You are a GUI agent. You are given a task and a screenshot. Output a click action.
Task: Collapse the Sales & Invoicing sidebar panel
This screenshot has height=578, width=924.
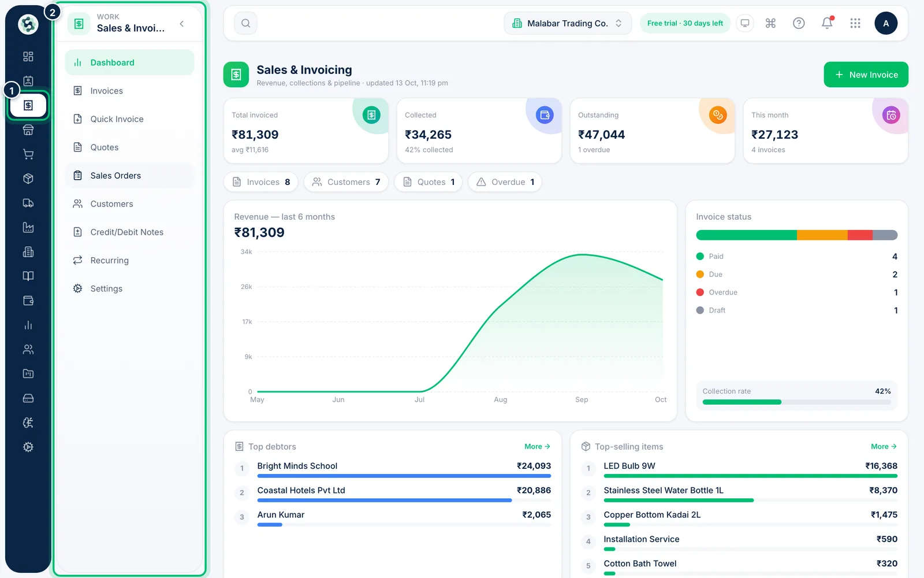click(x=182, y=24)
